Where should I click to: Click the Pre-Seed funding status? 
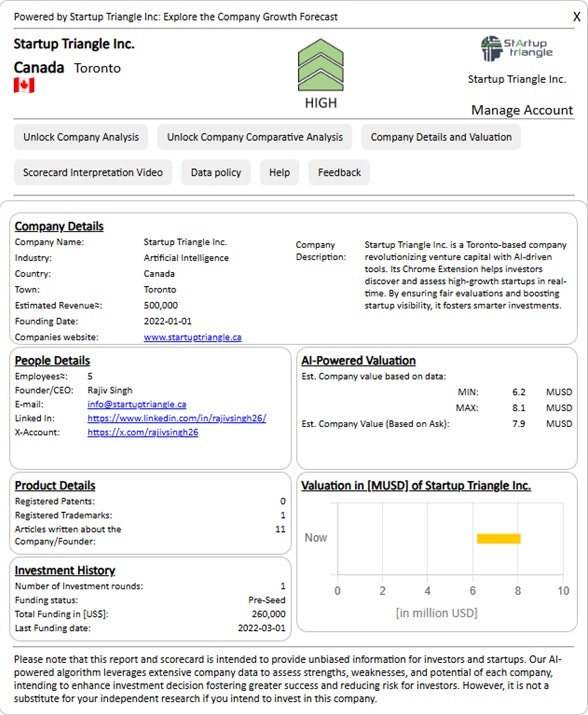pyautogui.click(x=266, y=600)
